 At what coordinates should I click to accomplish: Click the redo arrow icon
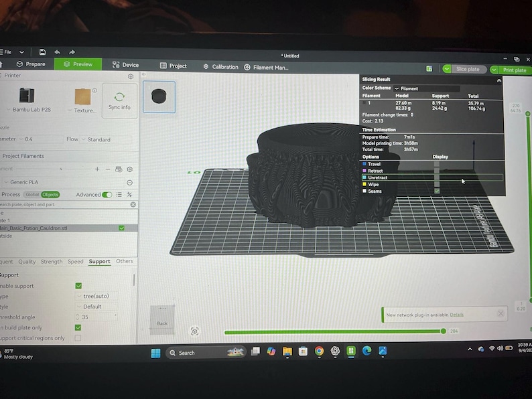tap(72, 52)
